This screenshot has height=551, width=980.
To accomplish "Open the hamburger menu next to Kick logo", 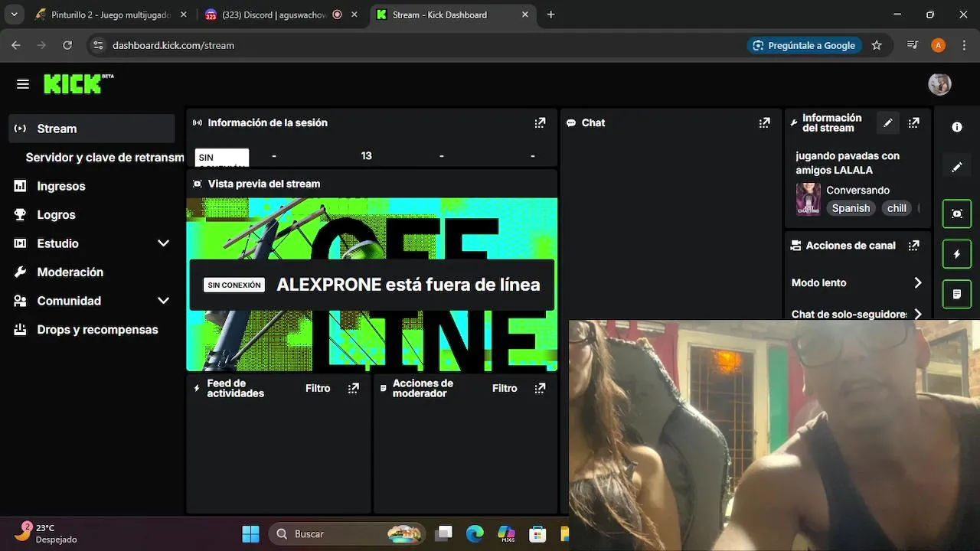I will [x=23, y=84].
